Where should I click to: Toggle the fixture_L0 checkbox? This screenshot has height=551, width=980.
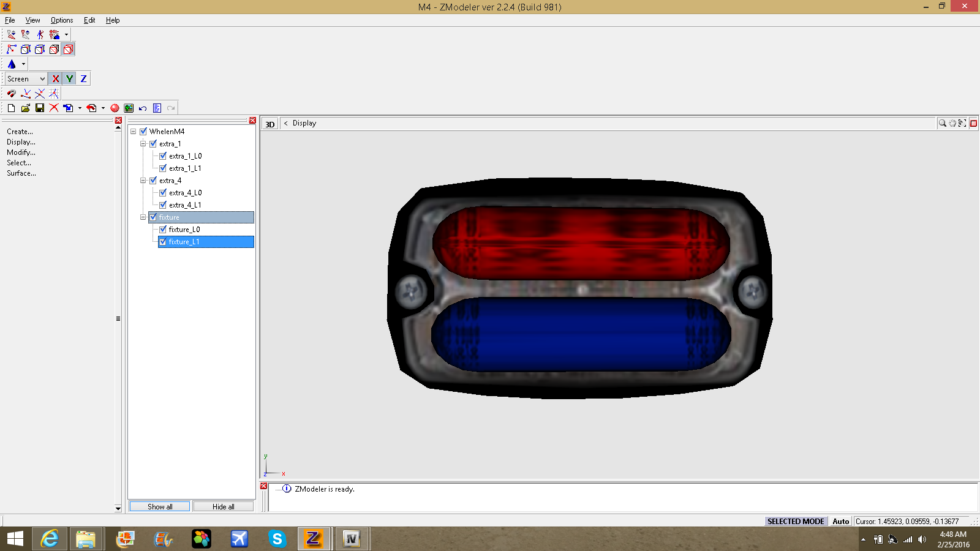(x=163, y=230)
